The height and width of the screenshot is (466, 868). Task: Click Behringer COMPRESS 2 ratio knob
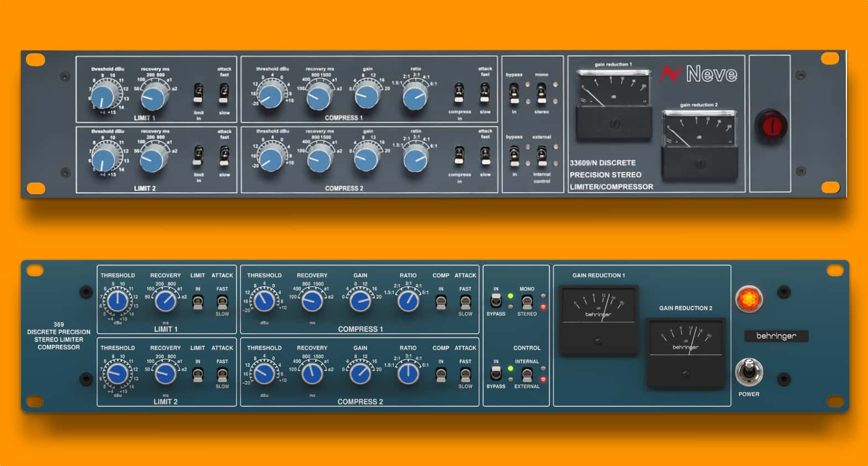(x=408, y=374)
